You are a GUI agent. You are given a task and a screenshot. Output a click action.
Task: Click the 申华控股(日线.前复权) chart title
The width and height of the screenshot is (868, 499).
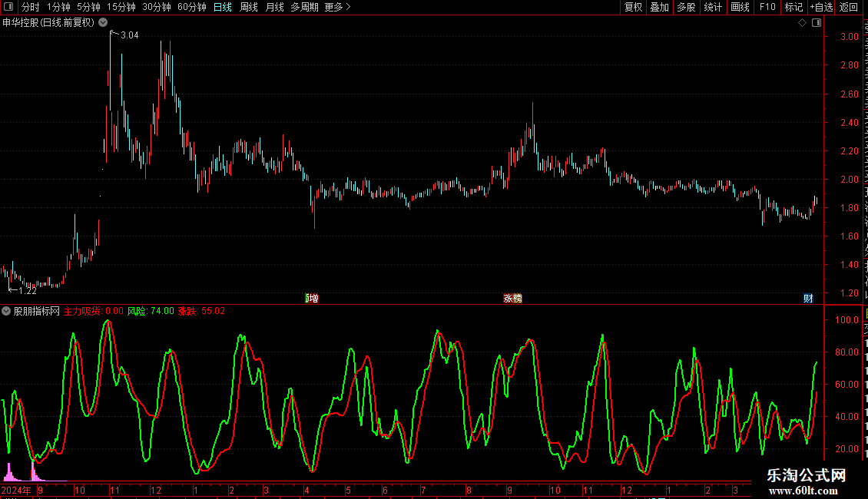click(x=48, y=23)
